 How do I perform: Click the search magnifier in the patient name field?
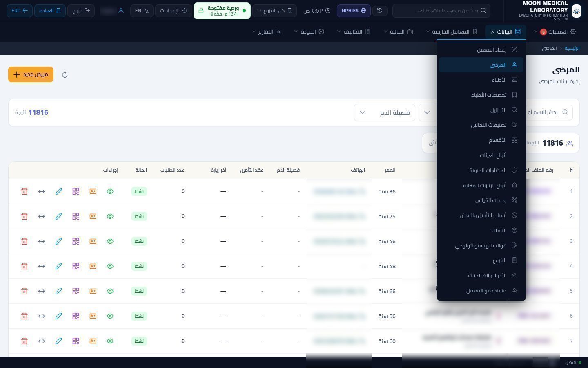tap(565, 112)
